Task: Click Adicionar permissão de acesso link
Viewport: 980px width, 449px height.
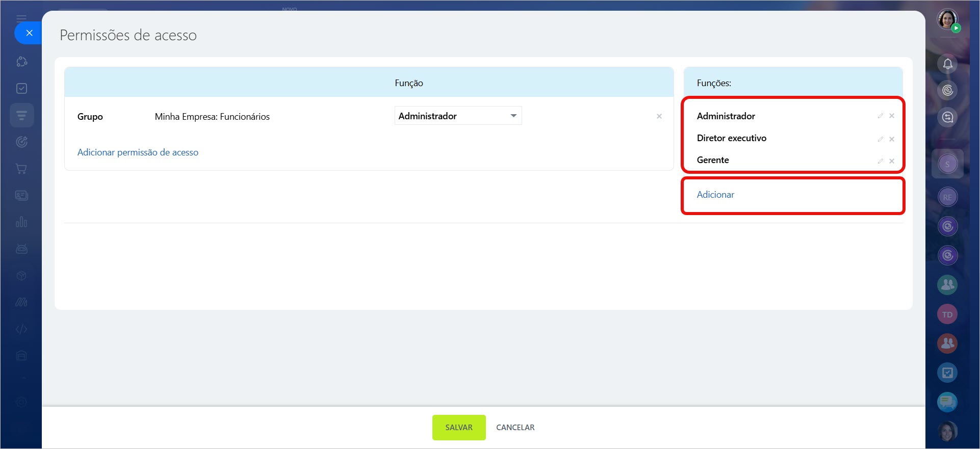Action: [138, 152]
